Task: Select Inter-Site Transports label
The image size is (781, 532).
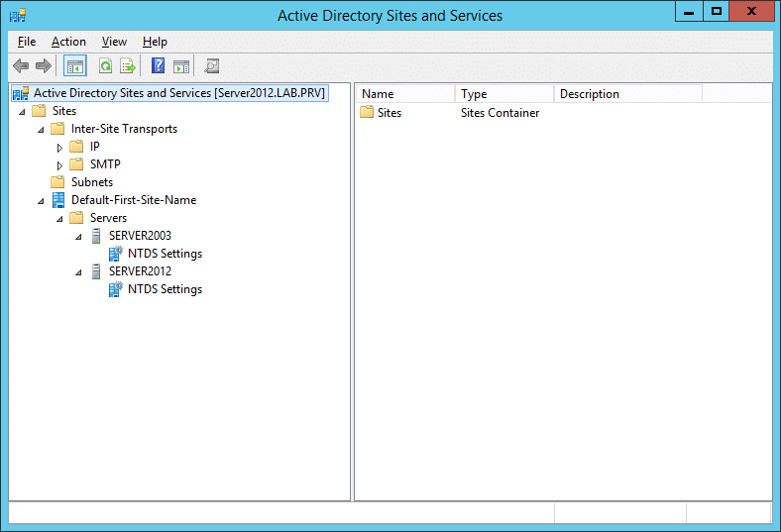Action: point(124,129)
